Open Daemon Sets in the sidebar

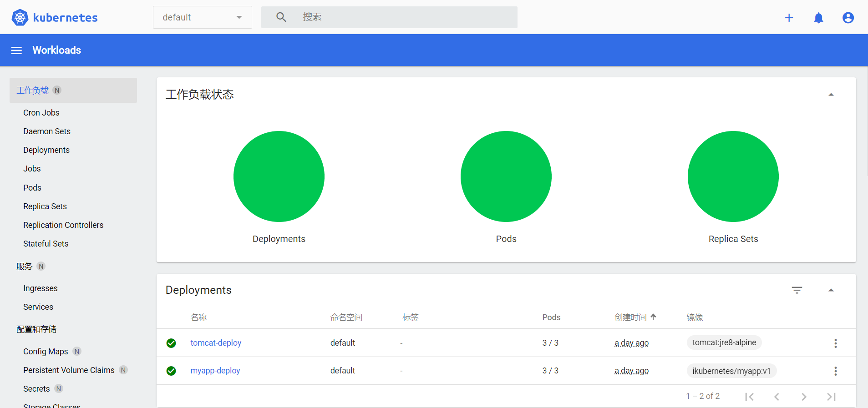coord(47,131)
